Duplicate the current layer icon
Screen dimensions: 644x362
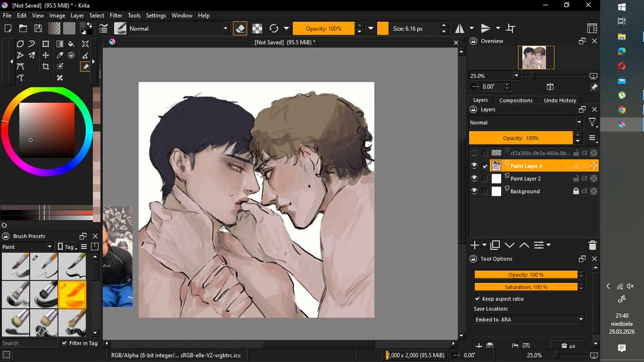pos(495,245)
